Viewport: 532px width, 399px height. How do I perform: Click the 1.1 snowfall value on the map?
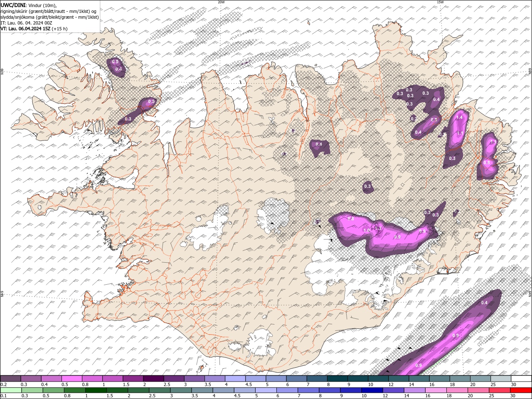[x=460, y=133]
